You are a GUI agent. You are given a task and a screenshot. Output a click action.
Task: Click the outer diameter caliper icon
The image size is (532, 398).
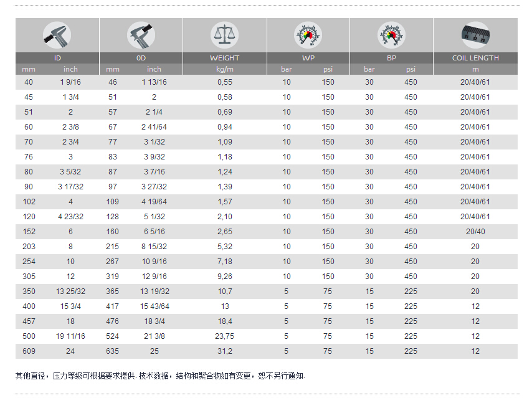[x=141, y=35]
